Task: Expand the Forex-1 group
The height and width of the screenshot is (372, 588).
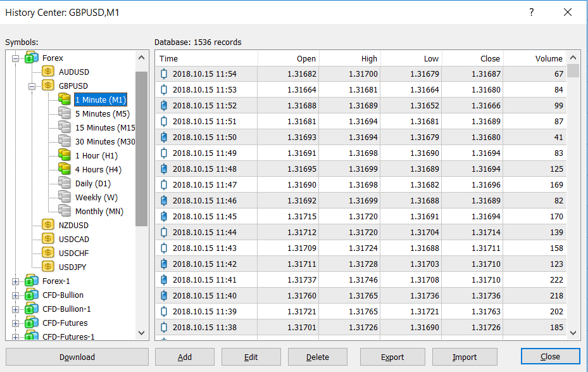Action: click(x=16, y=281)
